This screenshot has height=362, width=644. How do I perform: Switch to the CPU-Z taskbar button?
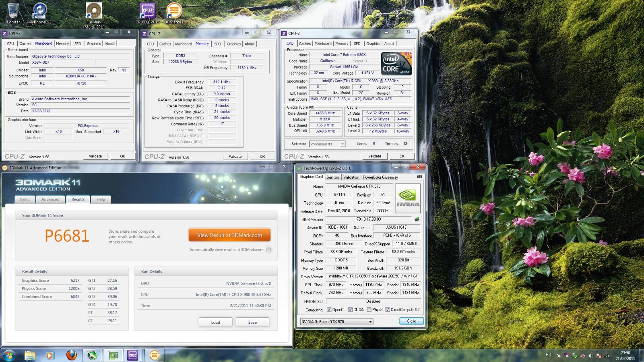(133, 355)
